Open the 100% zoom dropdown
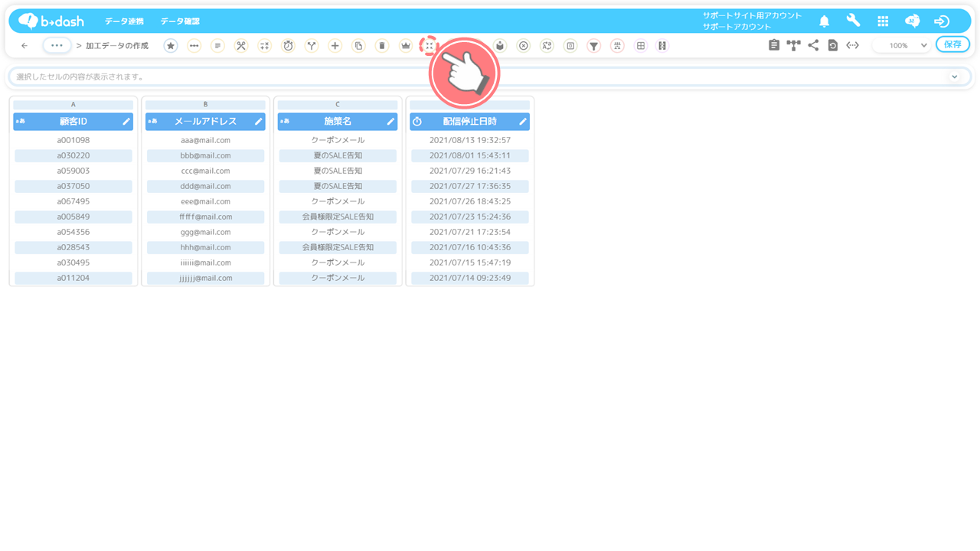Screen dimensions: 980x551 [x=902, y=46]
